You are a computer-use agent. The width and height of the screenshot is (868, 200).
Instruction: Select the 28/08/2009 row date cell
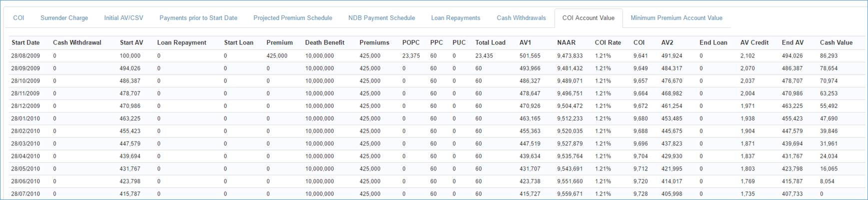pos(25,56)
